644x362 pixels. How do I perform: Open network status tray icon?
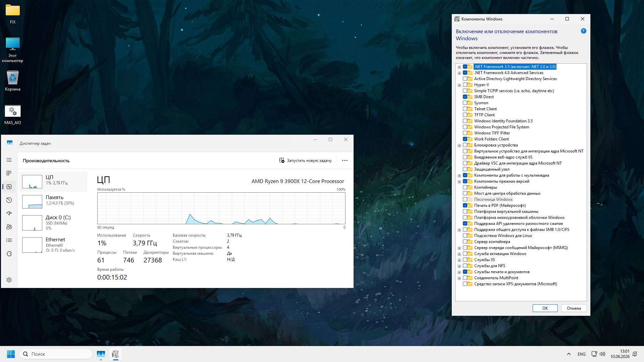[x=594, y=354]
